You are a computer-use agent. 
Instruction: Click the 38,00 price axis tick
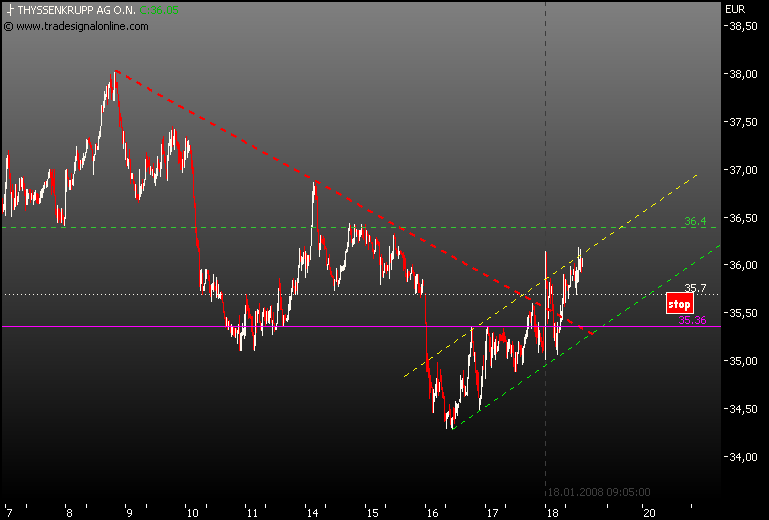[x=741, y=74]
